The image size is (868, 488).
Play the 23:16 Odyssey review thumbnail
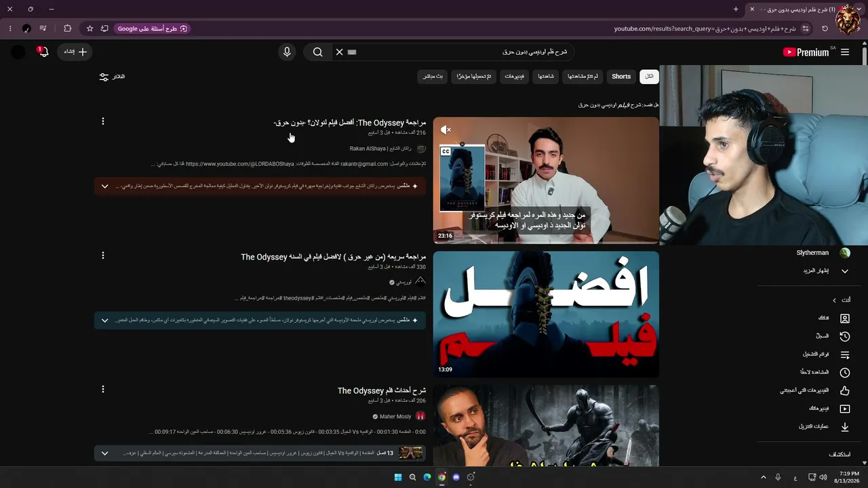click(x=546, y=180)
